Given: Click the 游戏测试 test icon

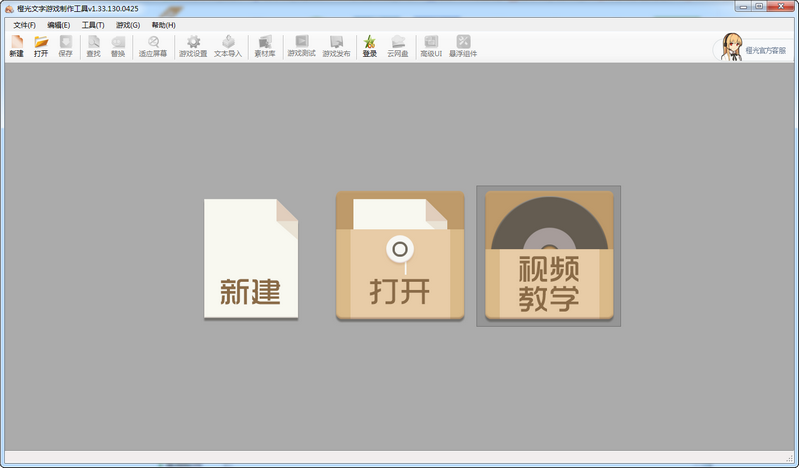Looking at the screenshot, I should (301, 46).
